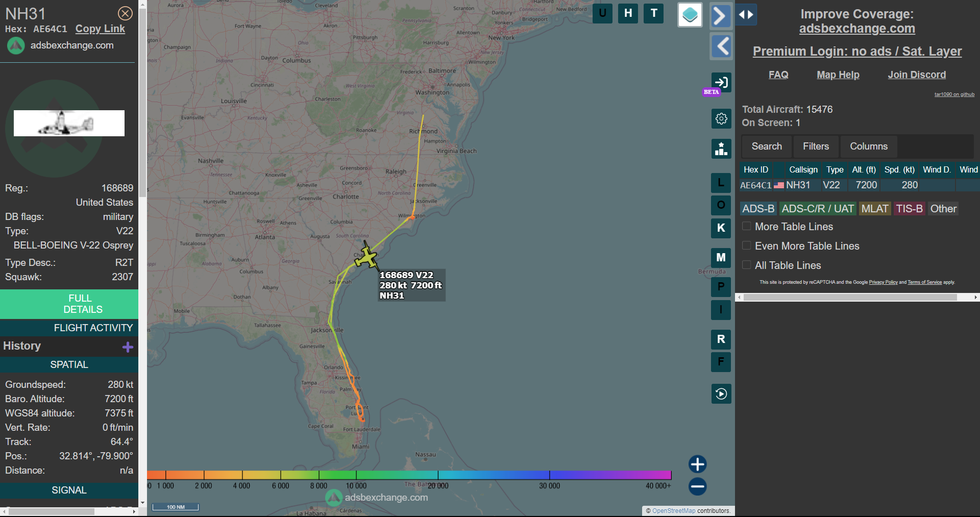This screenshot has width=980, height=517.
Task: Click the adsbexchange logo in info panel
Action: point(16,46)
